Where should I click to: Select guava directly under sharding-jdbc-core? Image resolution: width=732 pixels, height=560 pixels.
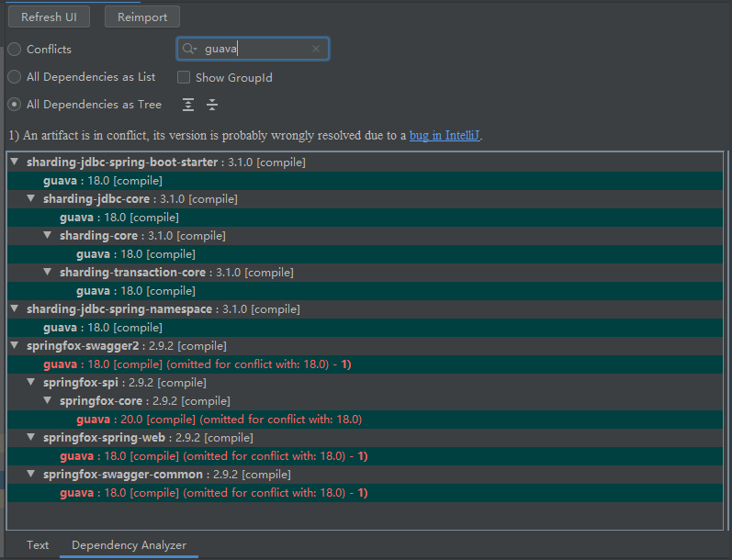365,218
